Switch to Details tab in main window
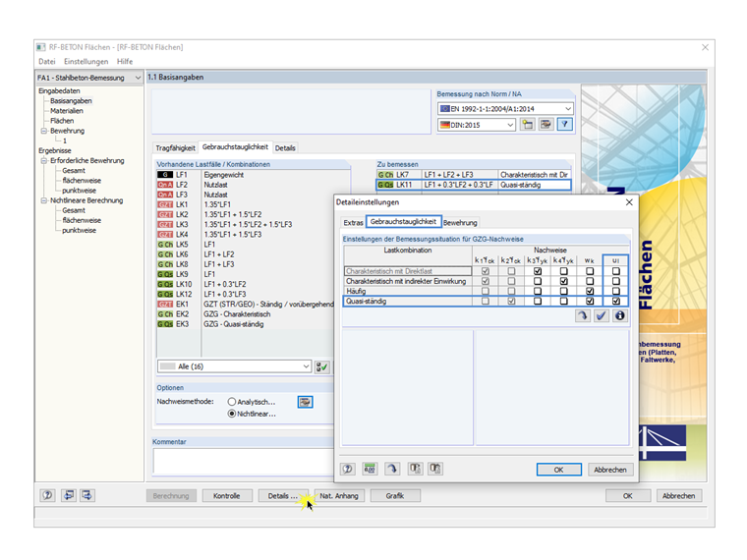747x560 pixels. click(x=285, y=148)
